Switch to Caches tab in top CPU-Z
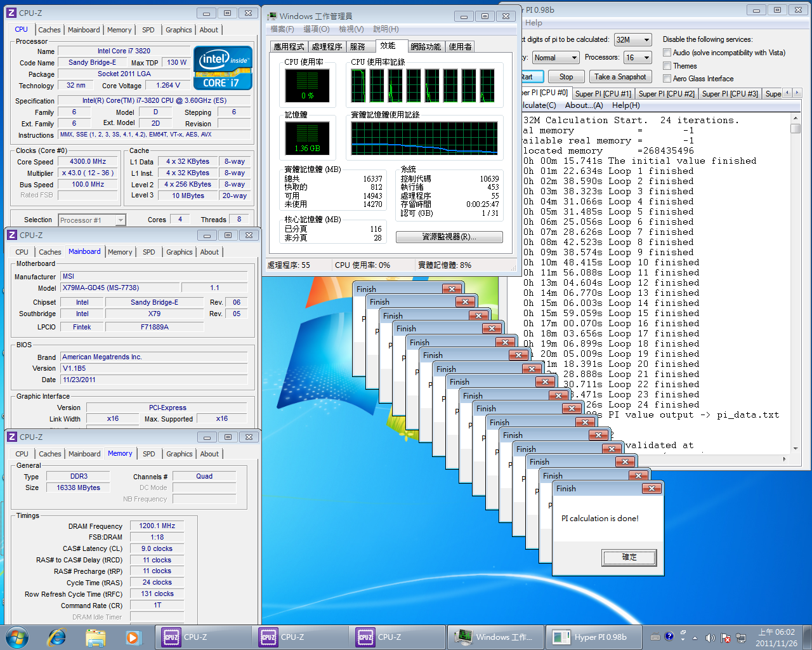Viewport: 812px width, 650px height. (x=49, y=30)
